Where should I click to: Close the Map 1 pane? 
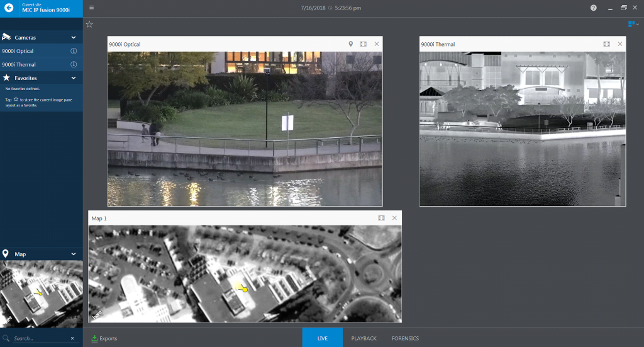click(x=394, y=218)
